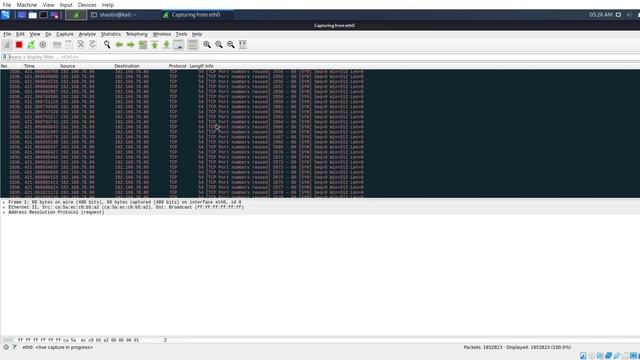Zoom in the main window text
The width and height of the screenshot is (640, 360).
(x=207, y=45)
